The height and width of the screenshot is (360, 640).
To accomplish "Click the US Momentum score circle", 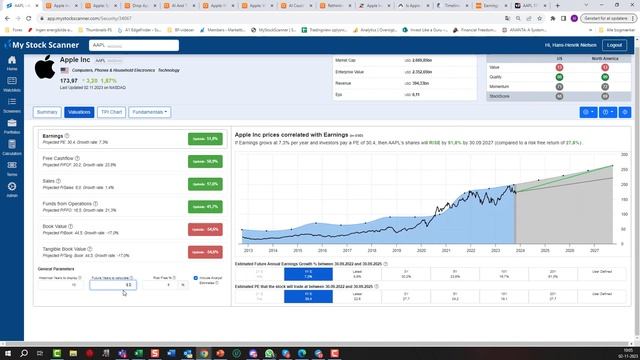I will [559, 87].
